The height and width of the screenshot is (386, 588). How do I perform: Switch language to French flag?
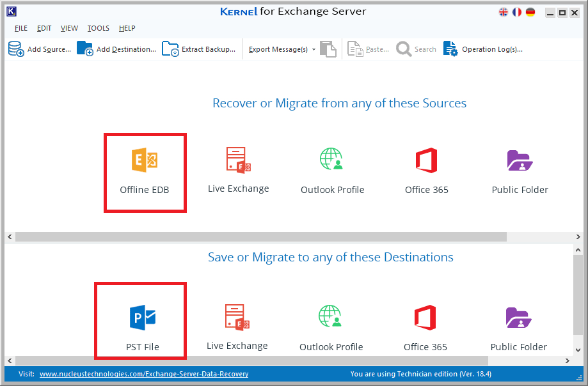click(x=517, y=12)
